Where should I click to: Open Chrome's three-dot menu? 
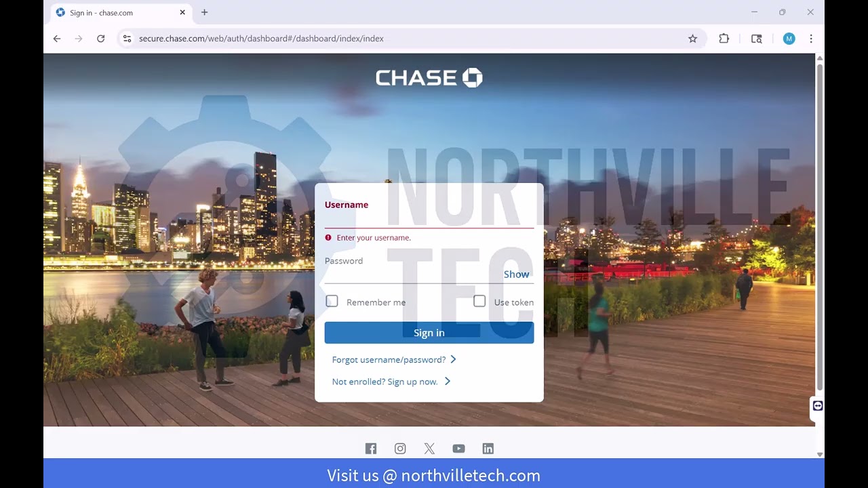click(x=811, y=39)
